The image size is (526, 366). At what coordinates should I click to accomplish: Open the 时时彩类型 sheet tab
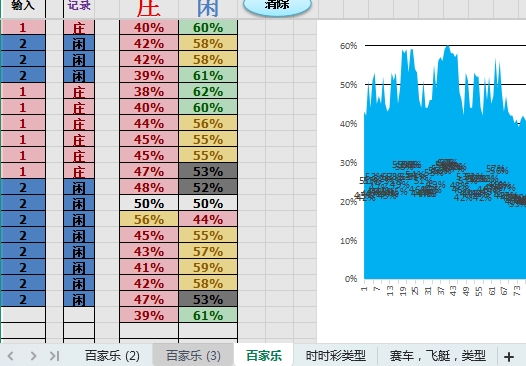(335, 356)
